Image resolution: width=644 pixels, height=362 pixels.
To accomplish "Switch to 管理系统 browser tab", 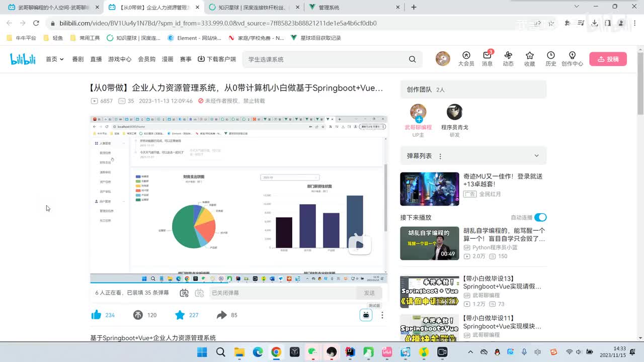I will click(355, 8).
